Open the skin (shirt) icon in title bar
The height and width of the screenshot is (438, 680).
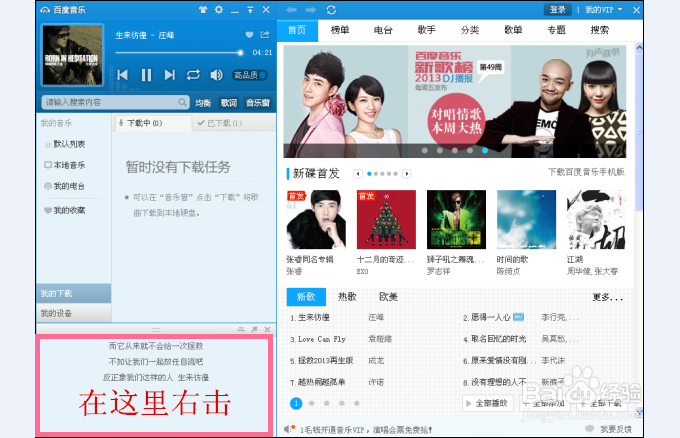(x=203, y=10)
